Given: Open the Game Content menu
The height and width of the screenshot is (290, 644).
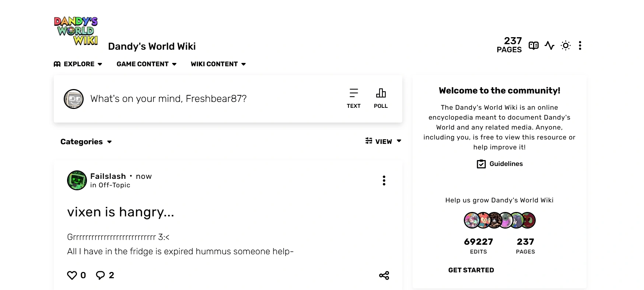Looking at the screenshot, I should 147,64.
